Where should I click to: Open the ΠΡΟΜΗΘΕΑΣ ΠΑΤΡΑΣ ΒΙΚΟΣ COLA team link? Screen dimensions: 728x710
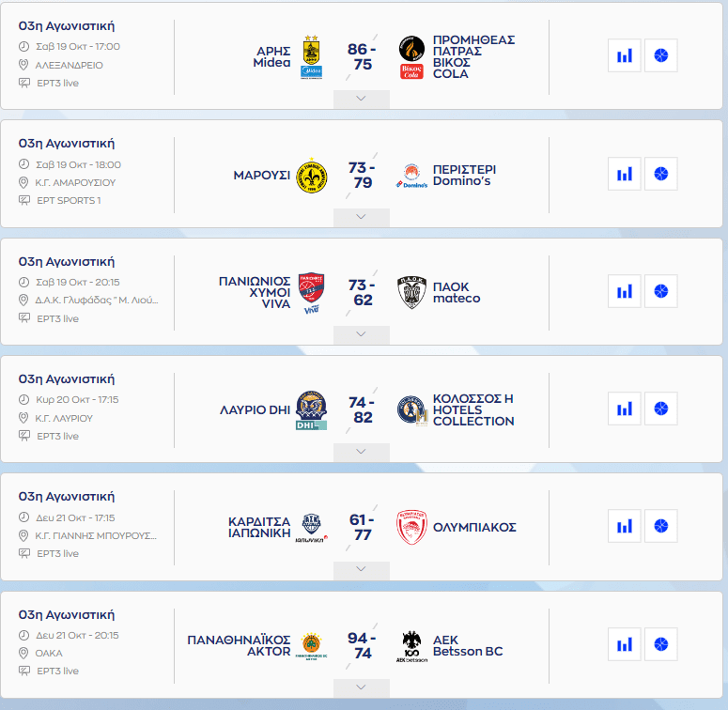(473, 57)
